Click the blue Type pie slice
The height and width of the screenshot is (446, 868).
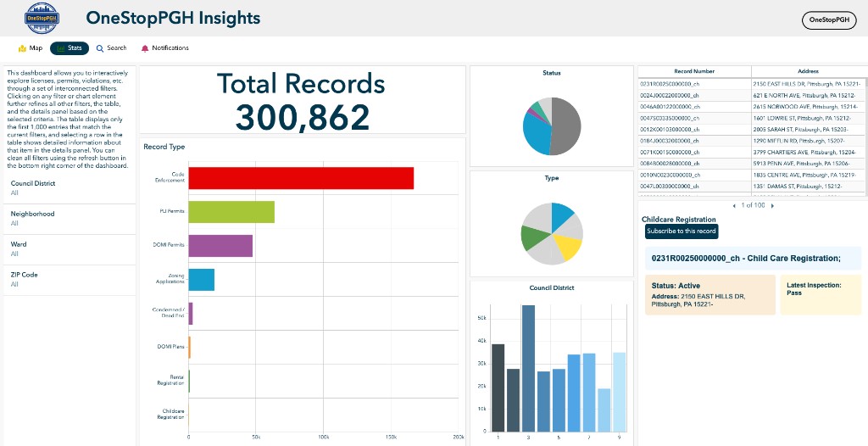561,215
